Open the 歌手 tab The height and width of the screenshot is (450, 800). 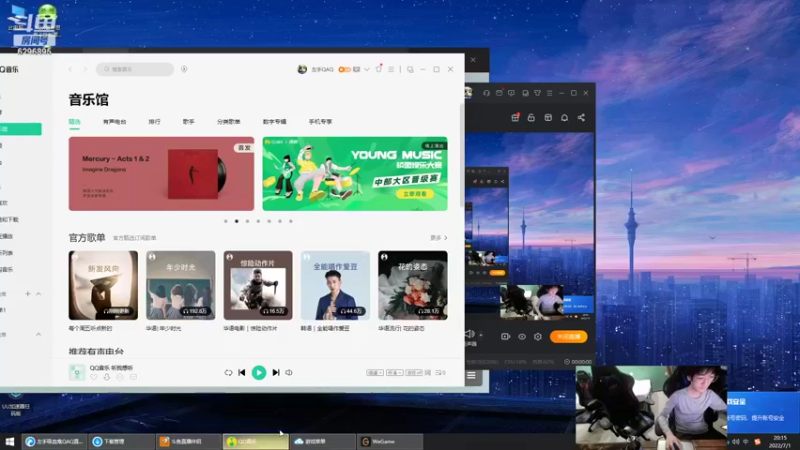[x=189, y=122]
